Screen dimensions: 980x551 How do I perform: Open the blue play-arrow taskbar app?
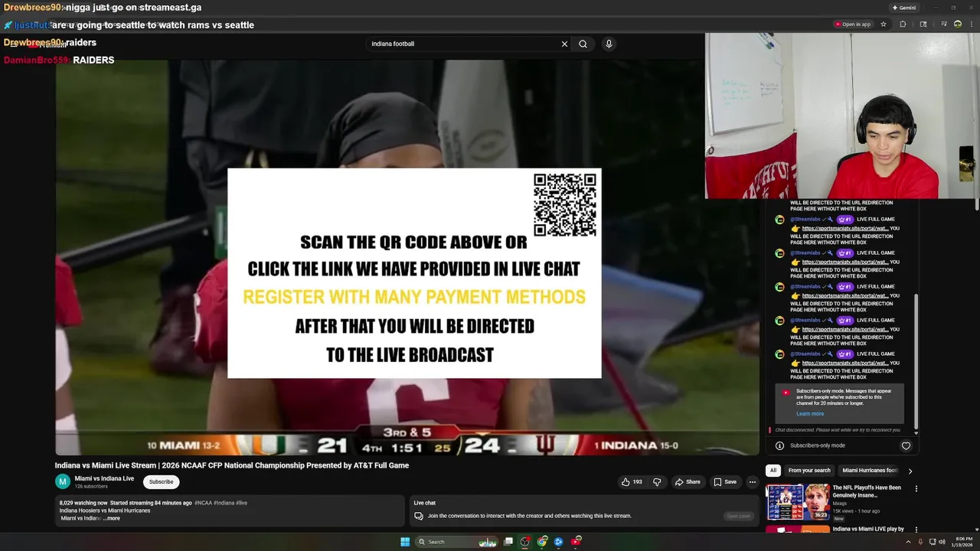click(559, 542)
